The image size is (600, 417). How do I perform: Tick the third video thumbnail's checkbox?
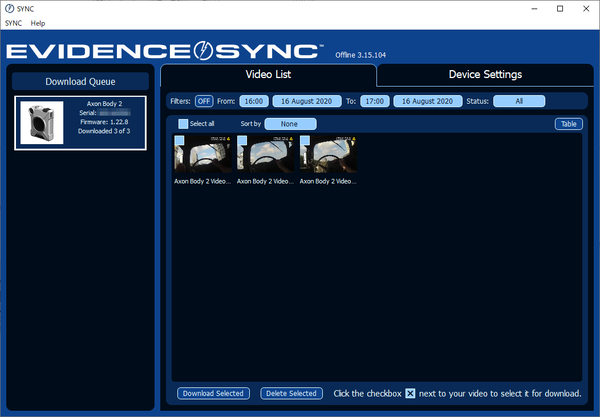click(x=305, y=141)
